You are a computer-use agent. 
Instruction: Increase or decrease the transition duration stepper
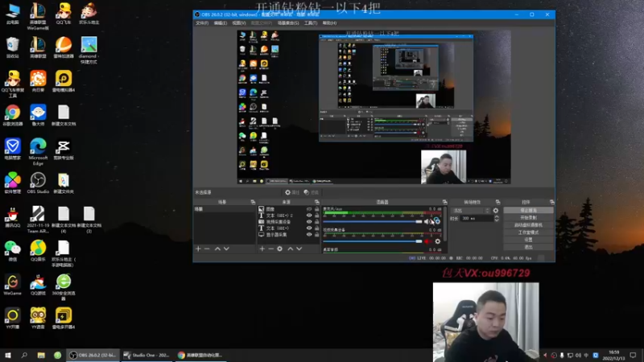(496, 218)
